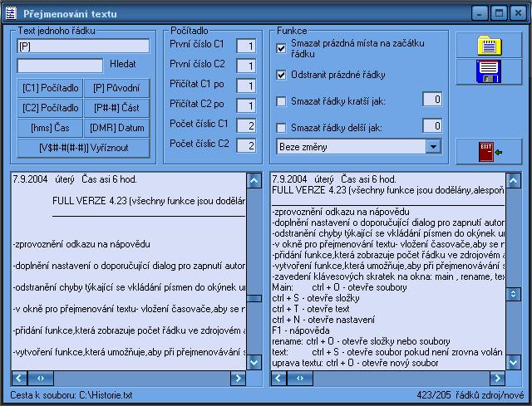Insert [P] Původní tag
The height and width of the screenshot is (406, 532).
click(x=116, y=88)
